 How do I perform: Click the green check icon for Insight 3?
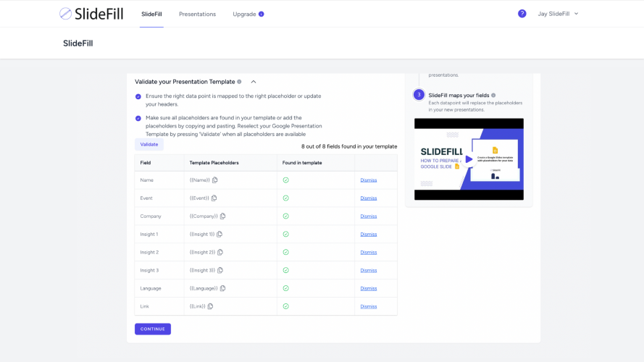(286, 270)
